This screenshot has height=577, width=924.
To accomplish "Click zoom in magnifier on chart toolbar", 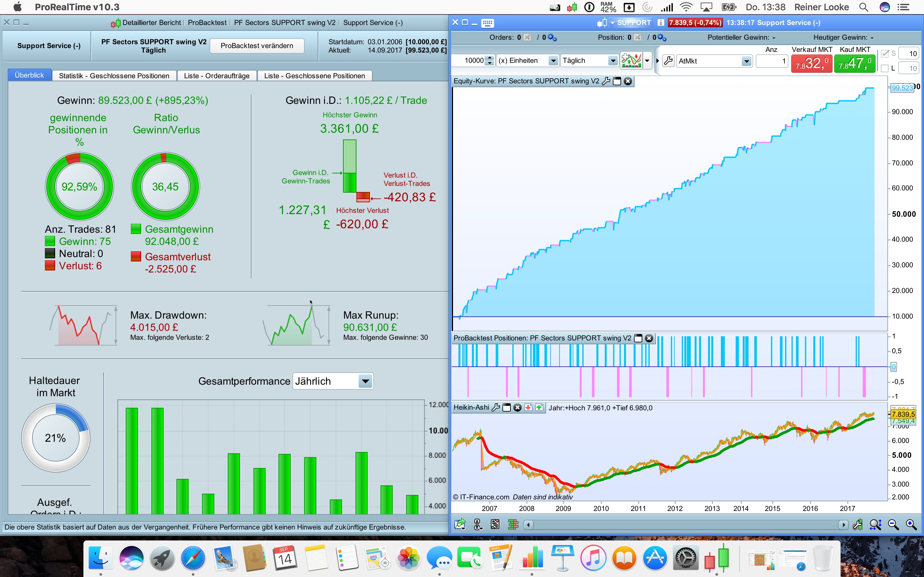I will click(911, 525).
